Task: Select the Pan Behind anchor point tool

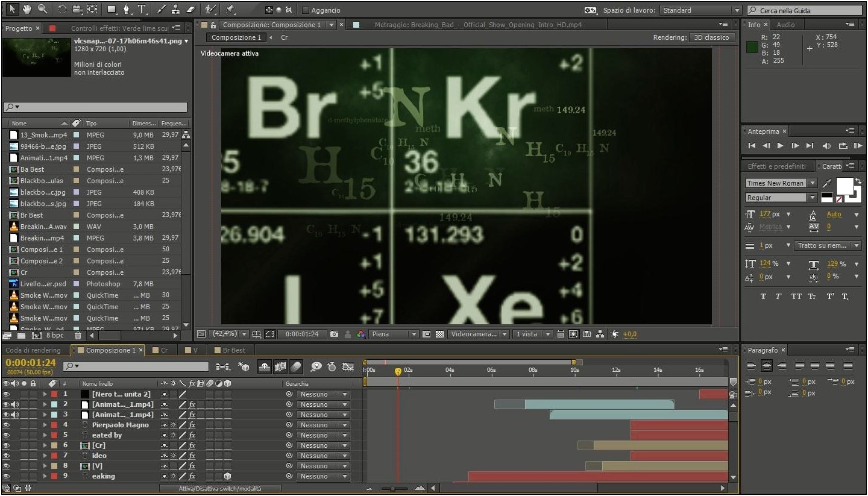Action: [x=92, y=10]
